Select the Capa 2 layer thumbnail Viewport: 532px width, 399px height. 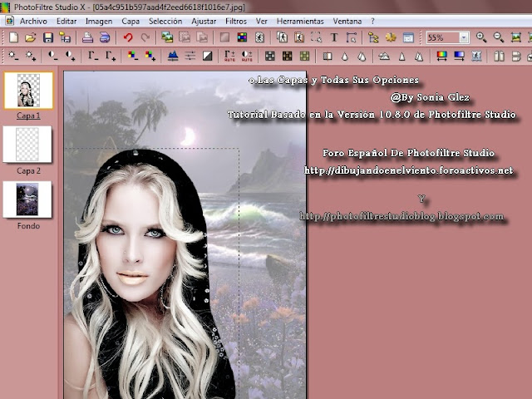pyautogui.click(x=27, y=144)
